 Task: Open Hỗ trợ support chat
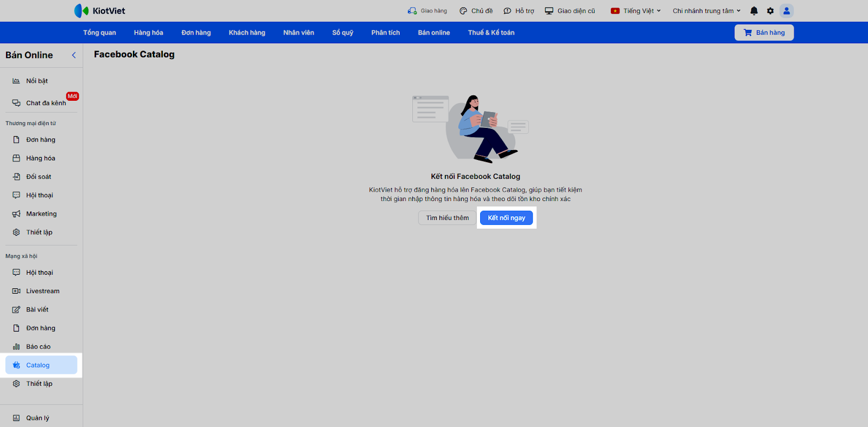click(x=519, y=11)
